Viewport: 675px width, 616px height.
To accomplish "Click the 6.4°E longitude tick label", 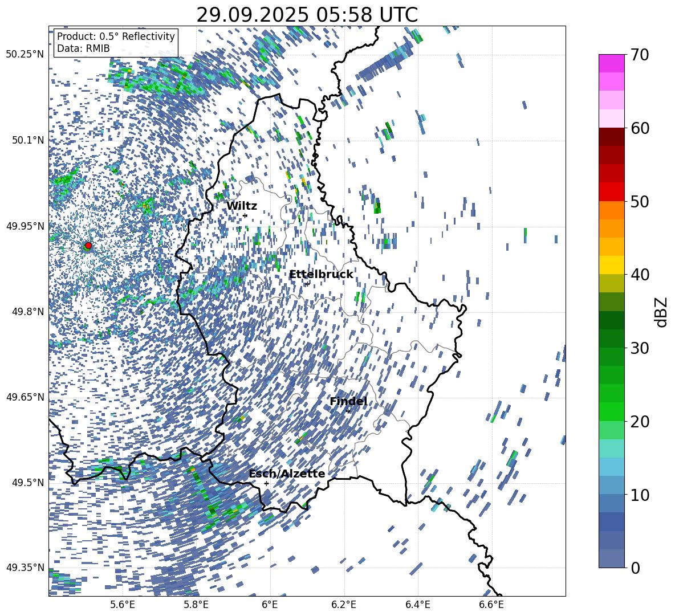I will (x=417, y=605).
